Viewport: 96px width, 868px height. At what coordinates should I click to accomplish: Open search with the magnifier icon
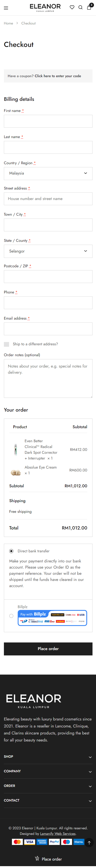point(81,7)
